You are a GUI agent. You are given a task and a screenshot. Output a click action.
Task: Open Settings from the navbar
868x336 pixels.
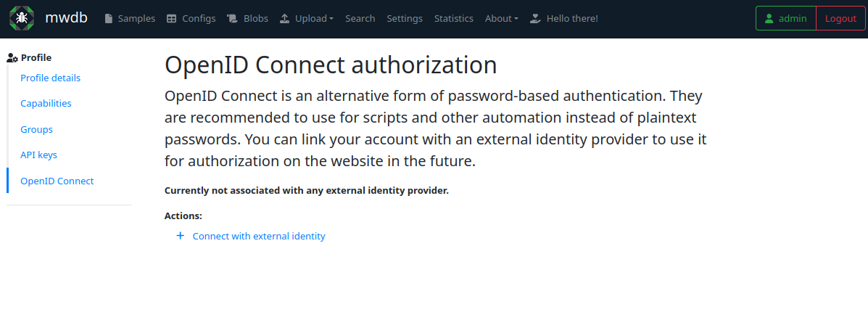405,18
